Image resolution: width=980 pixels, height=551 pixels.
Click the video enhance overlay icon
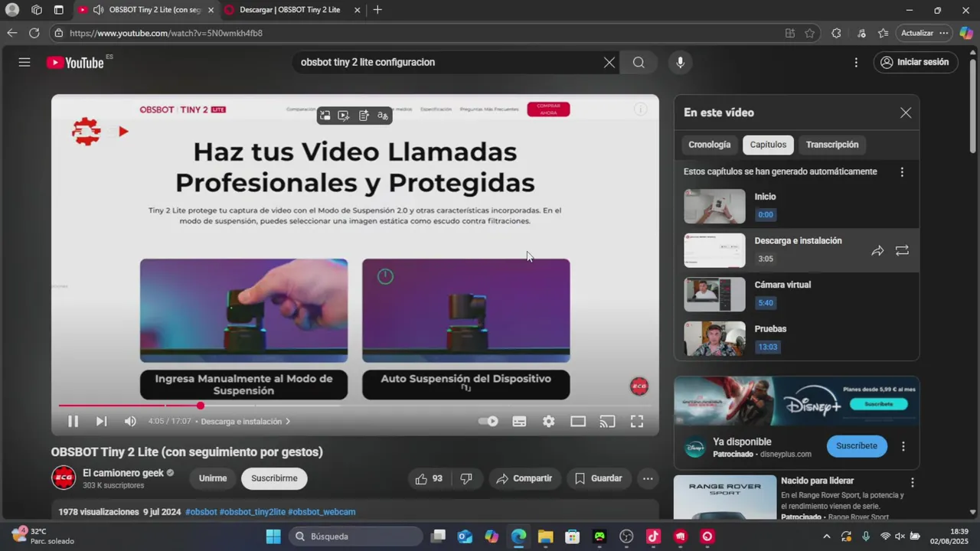(344, 116)
